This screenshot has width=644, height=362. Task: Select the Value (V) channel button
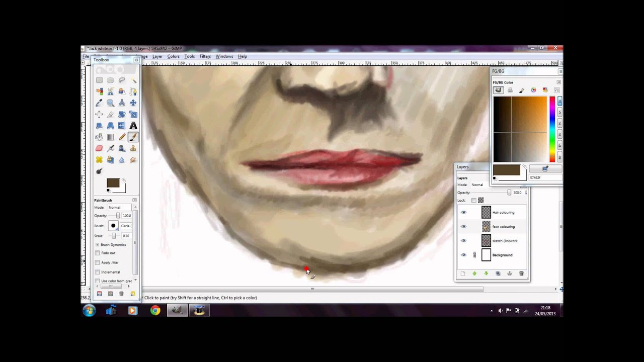click(559, 123)
